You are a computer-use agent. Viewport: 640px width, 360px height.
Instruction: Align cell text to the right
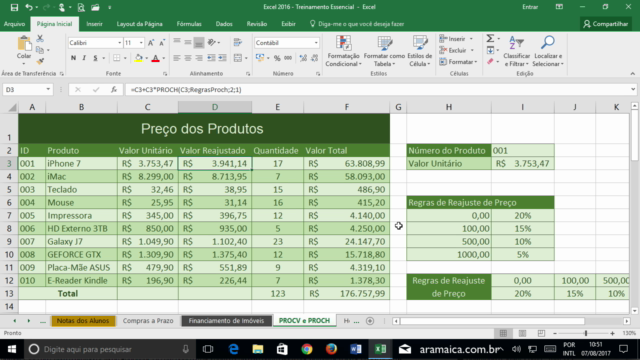point(199,58)
